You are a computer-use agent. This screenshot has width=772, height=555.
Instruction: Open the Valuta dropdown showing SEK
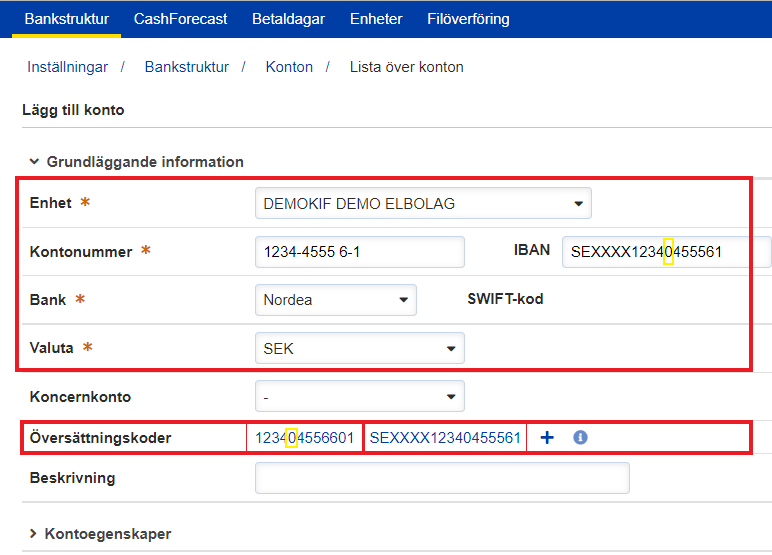tap(359, 349)
